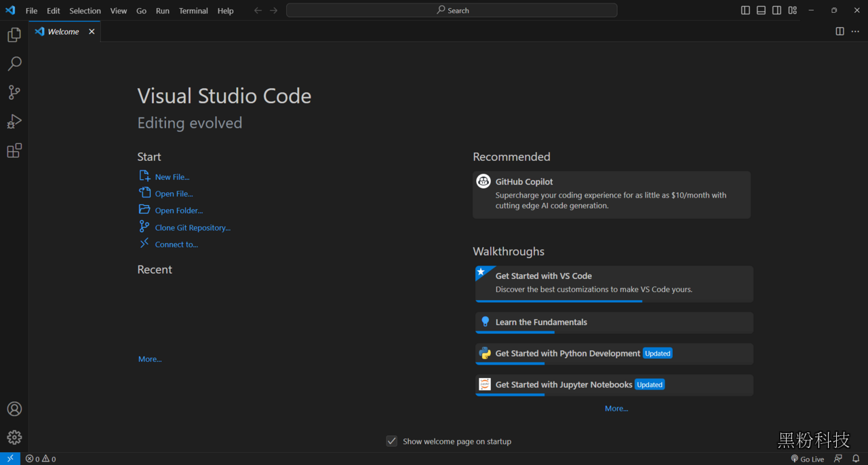Open the File menu
868x465 pixels.
click(x=31, y=11)
